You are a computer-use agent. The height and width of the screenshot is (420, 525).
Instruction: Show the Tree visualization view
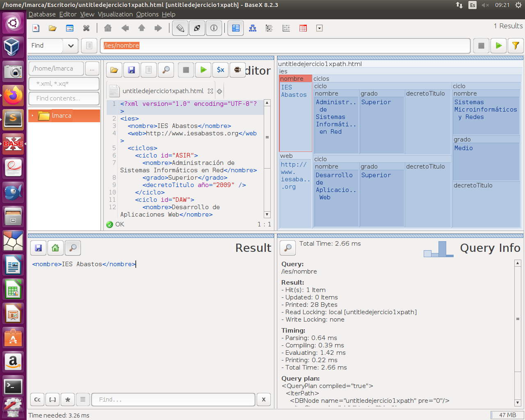[x=253, y=28]
